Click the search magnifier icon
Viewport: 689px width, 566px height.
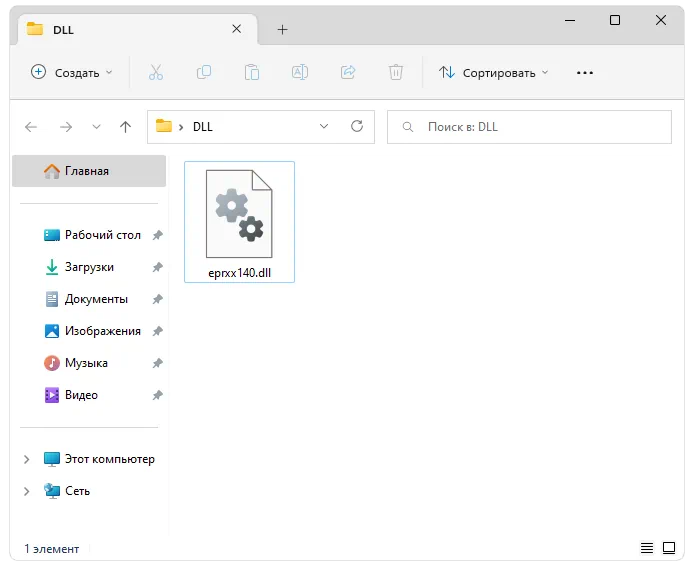(408, 127)
